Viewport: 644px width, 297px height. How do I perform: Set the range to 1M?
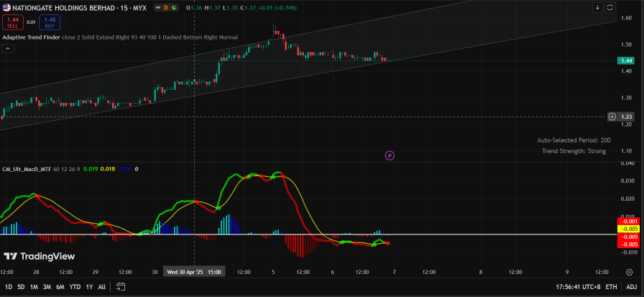34,287
